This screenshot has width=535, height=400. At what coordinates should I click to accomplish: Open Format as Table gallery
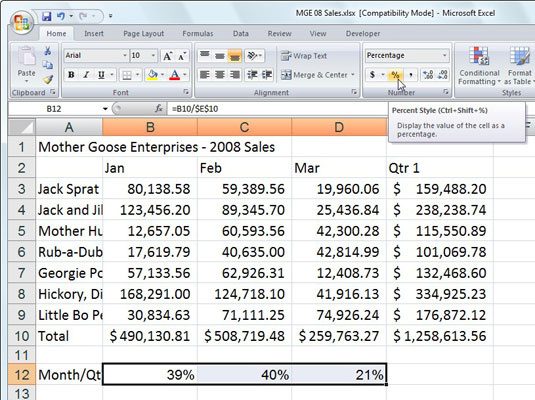519,66
